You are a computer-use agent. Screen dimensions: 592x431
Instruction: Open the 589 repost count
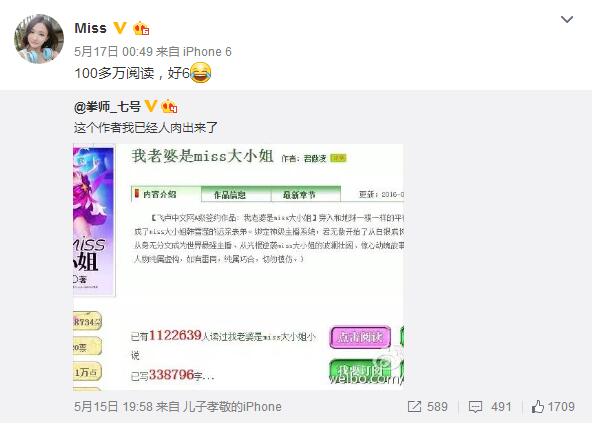click(x=437, y=406)
